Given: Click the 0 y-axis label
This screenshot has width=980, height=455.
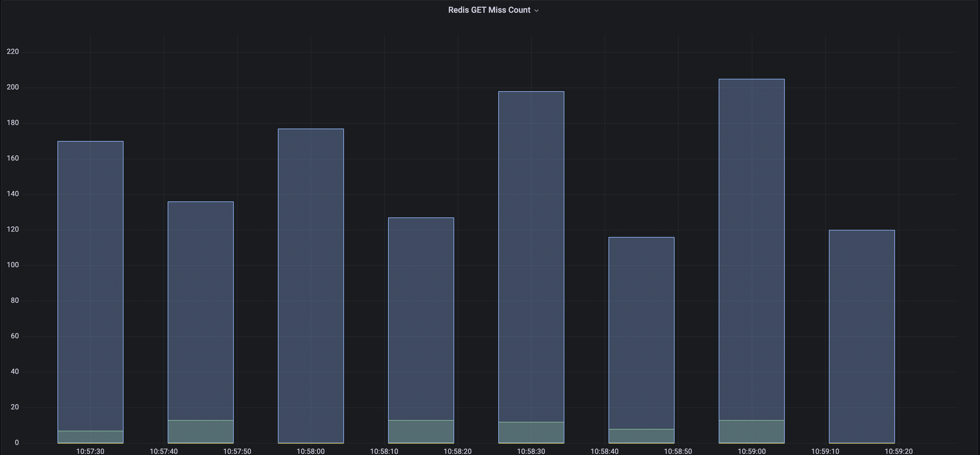Looking at the screenshot, I should click(x=17, y=443).
